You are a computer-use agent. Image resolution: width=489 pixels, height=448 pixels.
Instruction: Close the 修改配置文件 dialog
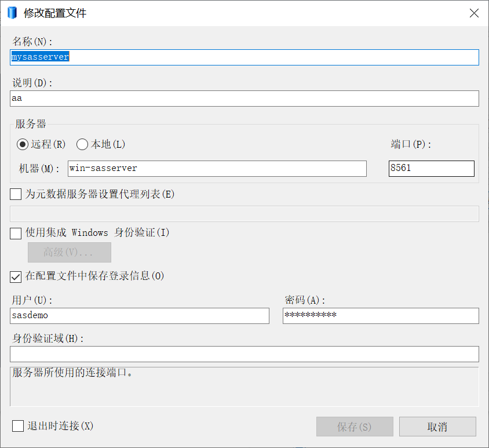474,13
